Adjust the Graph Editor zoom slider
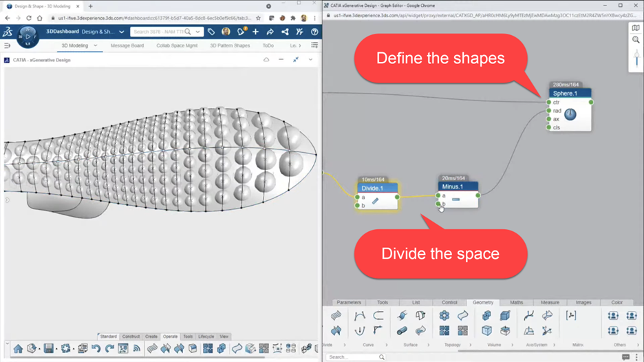The height and width of the screenshot is (362, 644). pyautogui.click(x=637, y=59)
